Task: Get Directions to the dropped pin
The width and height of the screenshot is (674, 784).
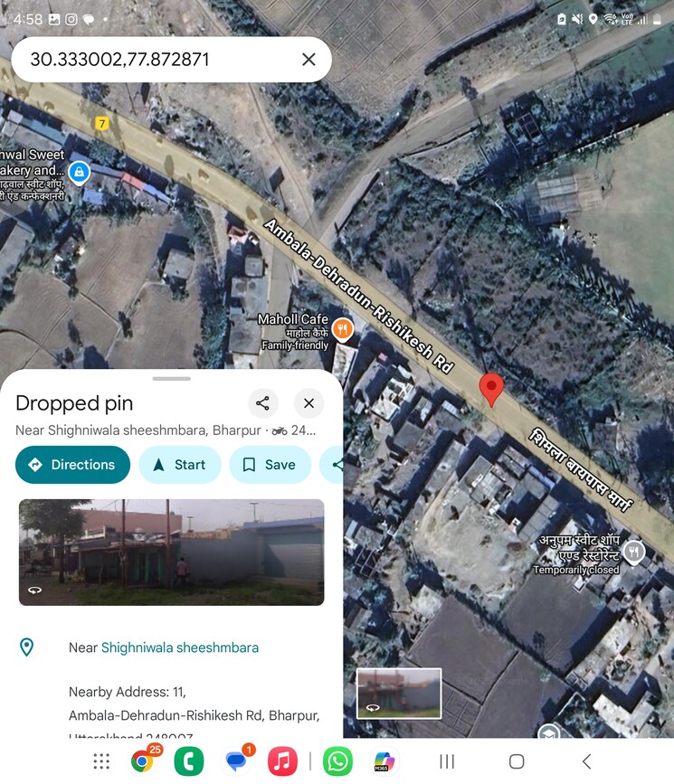Action: click(73, 465)
